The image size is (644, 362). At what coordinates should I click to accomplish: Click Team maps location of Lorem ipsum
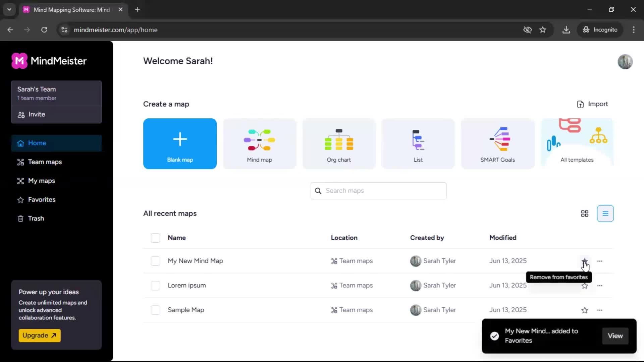click(x=352, y=286)
